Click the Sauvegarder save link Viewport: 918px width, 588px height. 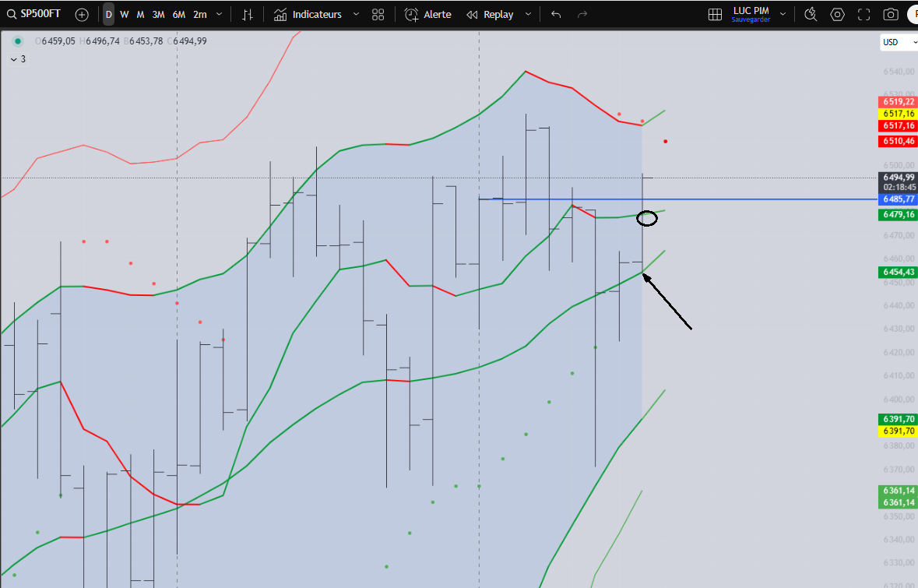(751, 20)
